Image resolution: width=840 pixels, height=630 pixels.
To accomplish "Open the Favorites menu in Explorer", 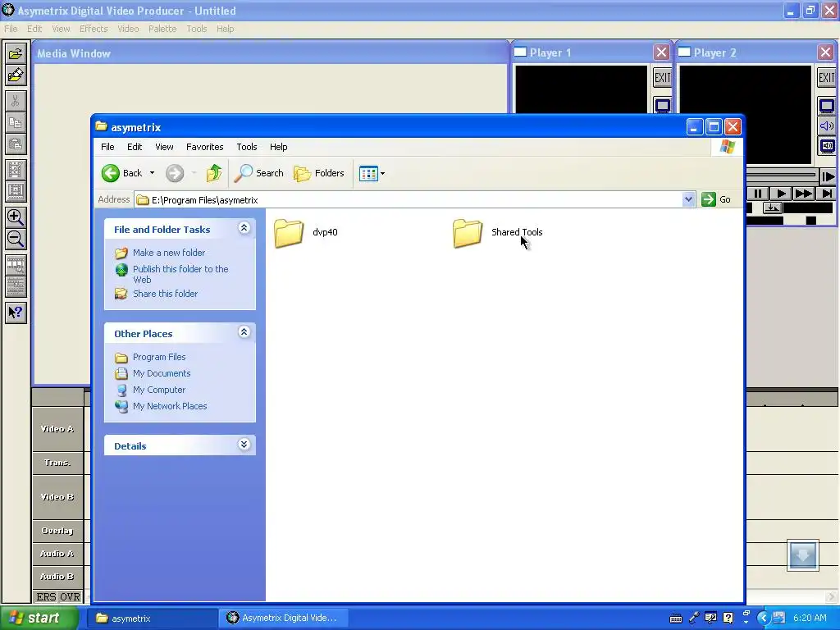I will click(x=204, y=147).
